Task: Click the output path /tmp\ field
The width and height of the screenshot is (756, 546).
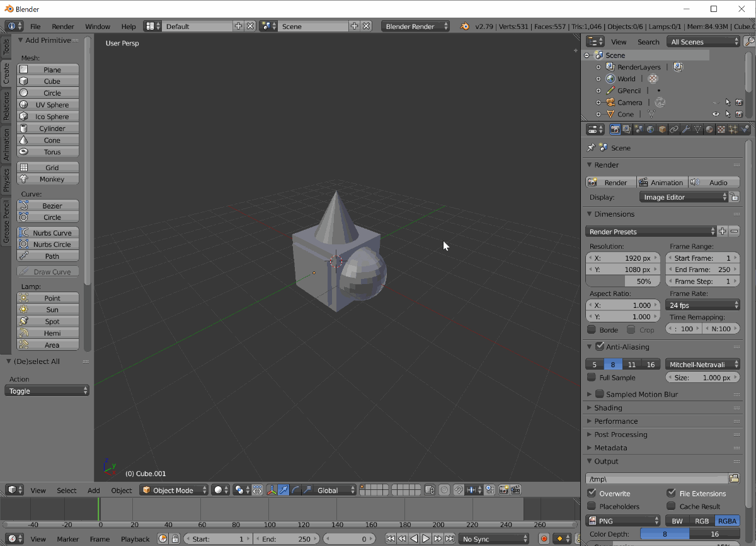Action: (x=656, y=479)
